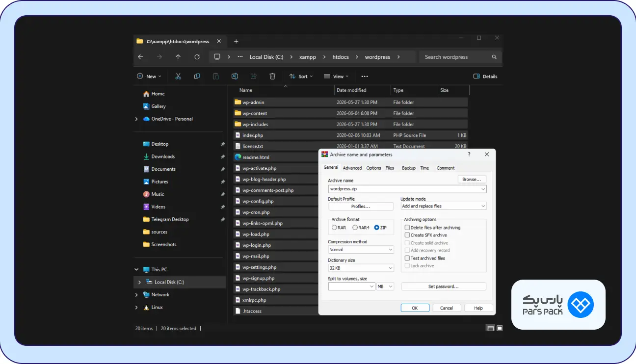Open the See more ellipsis menu
636x364 pixels.
click(365, 76)
